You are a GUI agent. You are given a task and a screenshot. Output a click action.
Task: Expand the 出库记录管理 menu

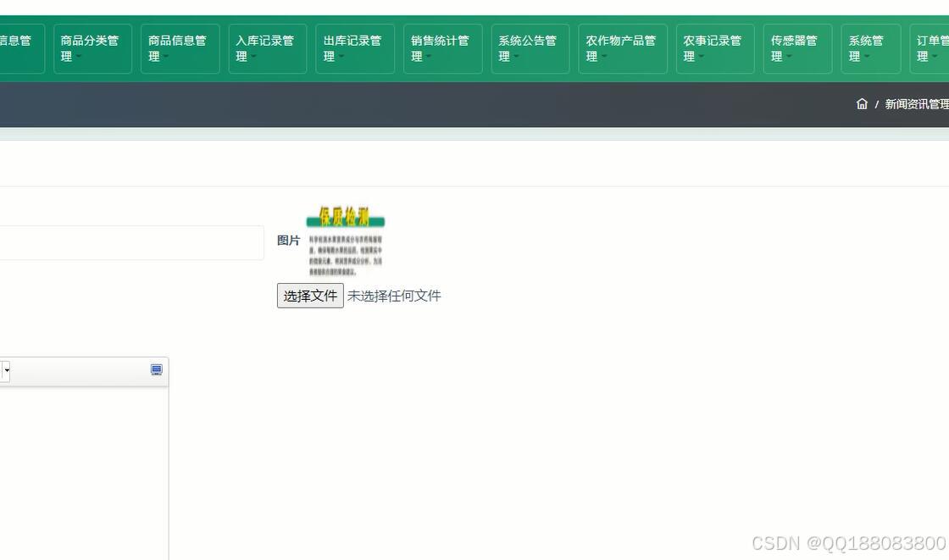point(353,48)
